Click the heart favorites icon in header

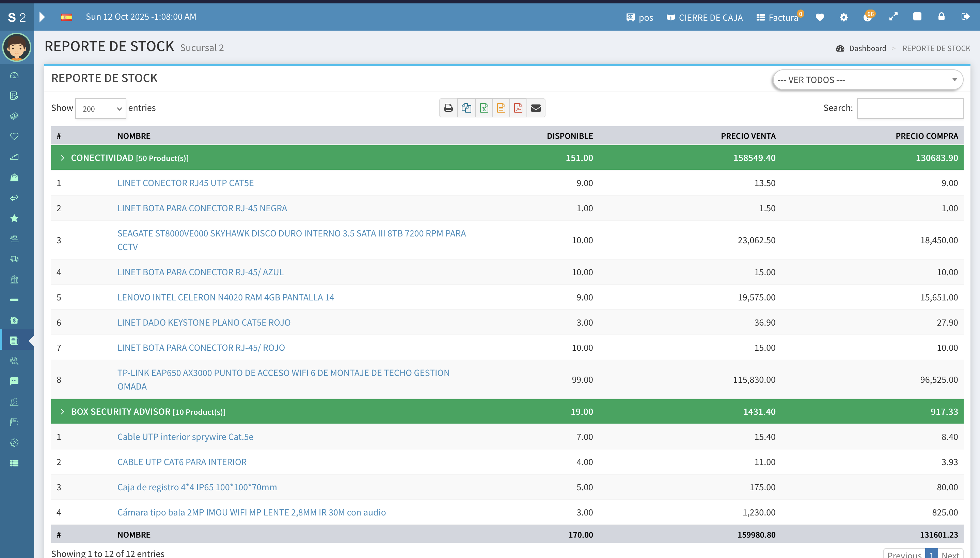click(x=820, y=17)
